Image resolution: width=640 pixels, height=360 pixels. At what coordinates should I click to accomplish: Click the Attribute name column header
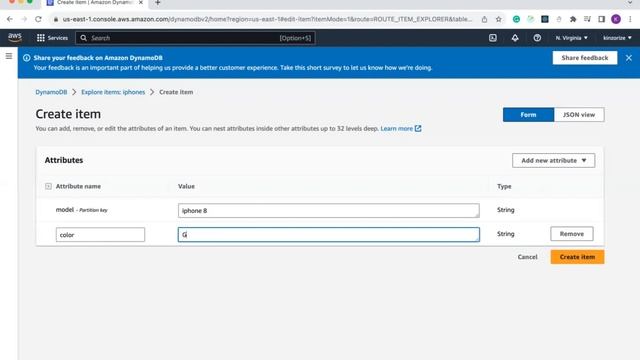pos(78,187)
